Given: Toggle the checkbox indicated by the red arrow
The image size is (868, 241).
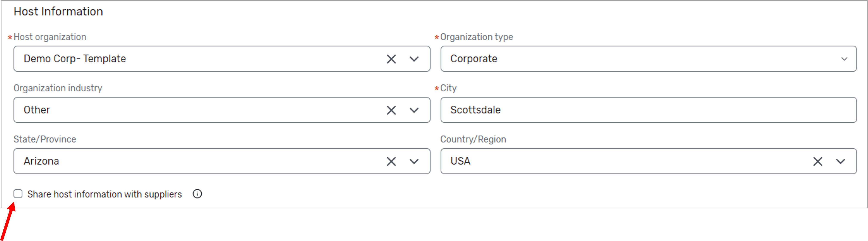Looking at the screenshot, I should coord(18,194).
